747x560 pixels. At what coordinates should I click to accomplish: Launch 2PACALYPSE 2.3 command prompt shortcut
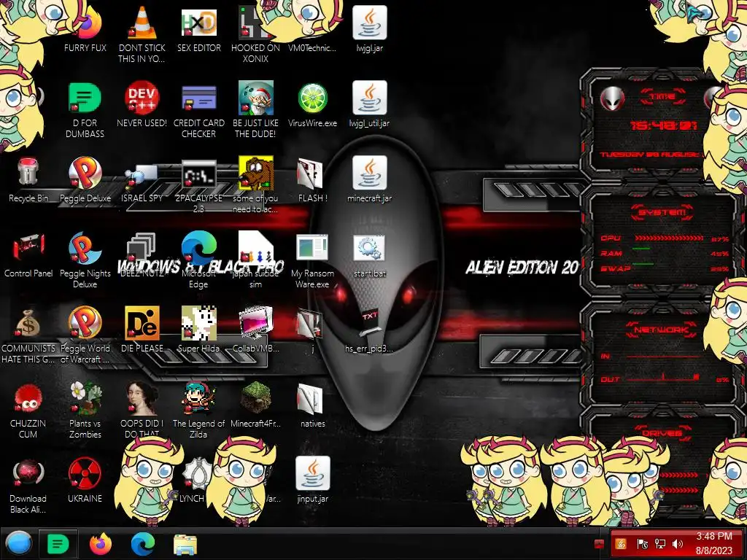point(198,174)
